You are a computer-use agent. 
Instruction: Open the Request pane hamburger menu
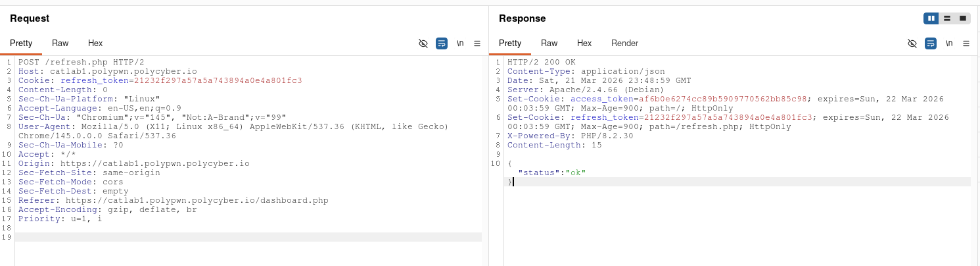[x=477, y=43]
